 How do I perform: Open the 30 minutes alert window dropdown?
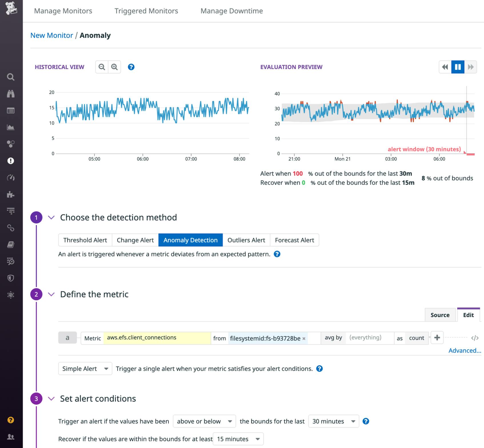tap(333, 421)
